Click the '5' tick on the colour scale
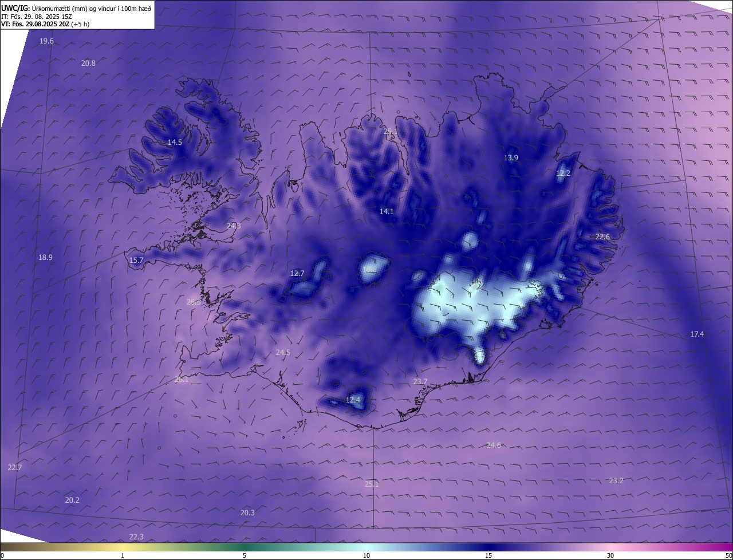 (245, 555)
